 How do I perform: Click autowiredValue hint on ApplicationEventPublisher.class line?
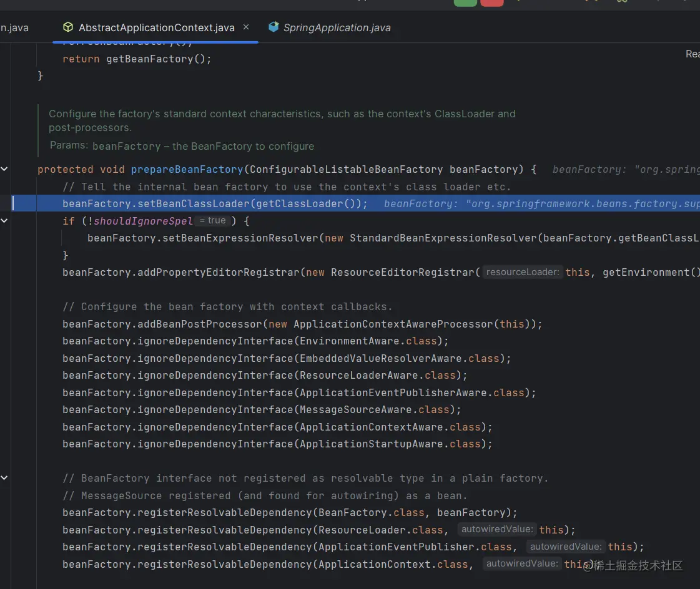point(566,547)
